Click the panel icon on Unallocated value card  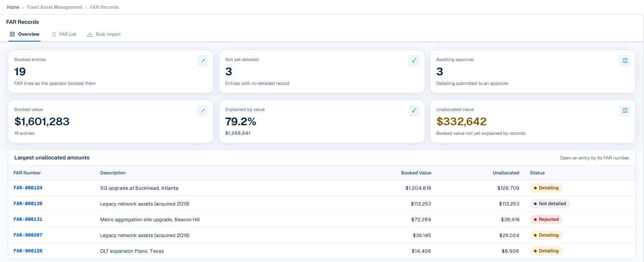pyautogui.click(x=625, y=111)
